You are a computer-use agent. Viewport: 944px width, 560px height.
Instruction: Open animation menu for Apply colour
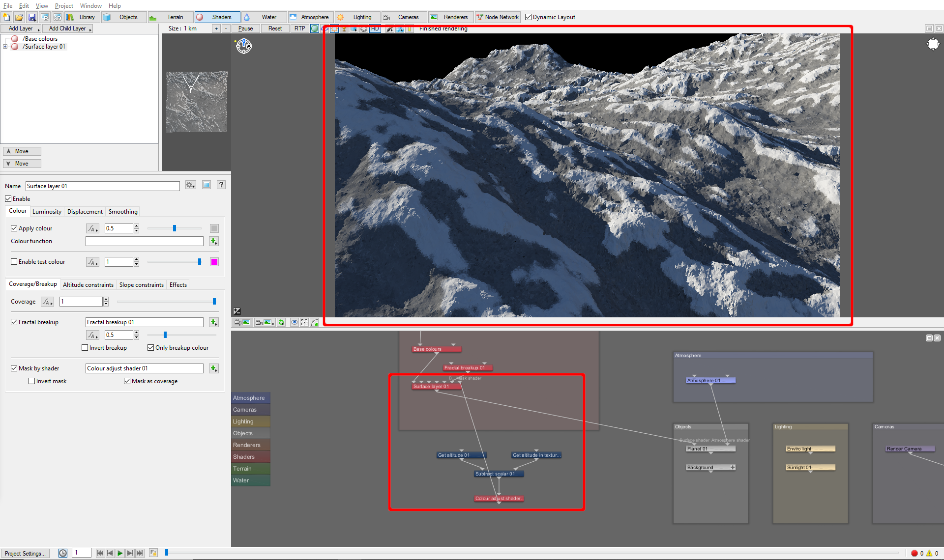[x=92, y=228]
